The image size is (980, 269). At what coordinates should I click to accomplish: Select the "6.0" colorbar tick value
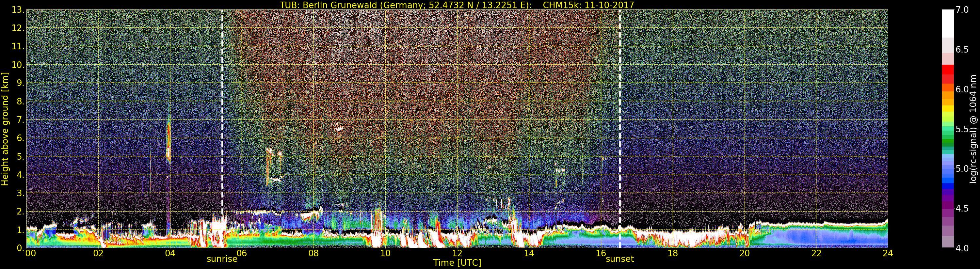[x=962, y=89]
